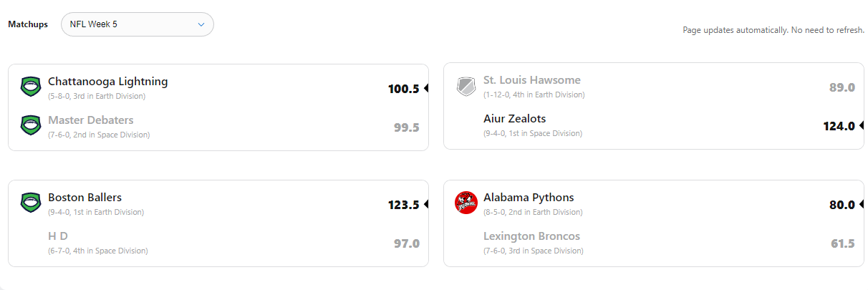This screenshot has height=290, width=868.
Task: Open the Master Debaters team link
Action: [90, 120]
